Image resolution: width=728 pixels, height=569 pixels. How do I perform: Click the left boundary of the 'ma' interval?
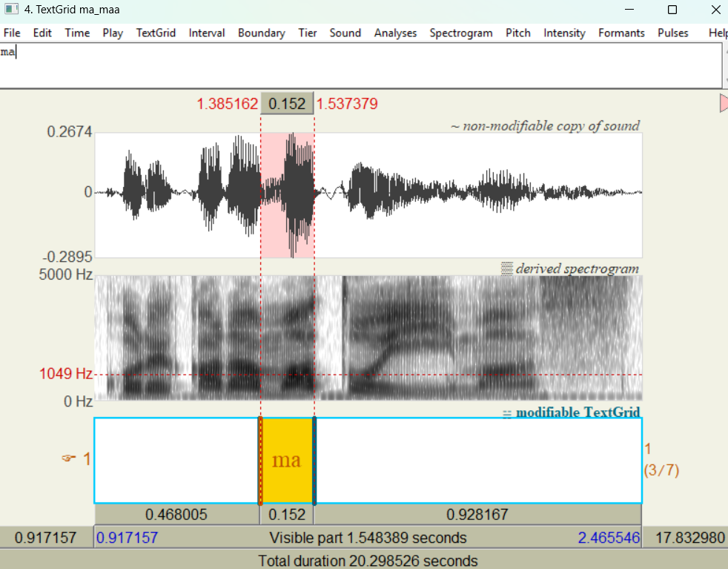[x=260, y=460]
